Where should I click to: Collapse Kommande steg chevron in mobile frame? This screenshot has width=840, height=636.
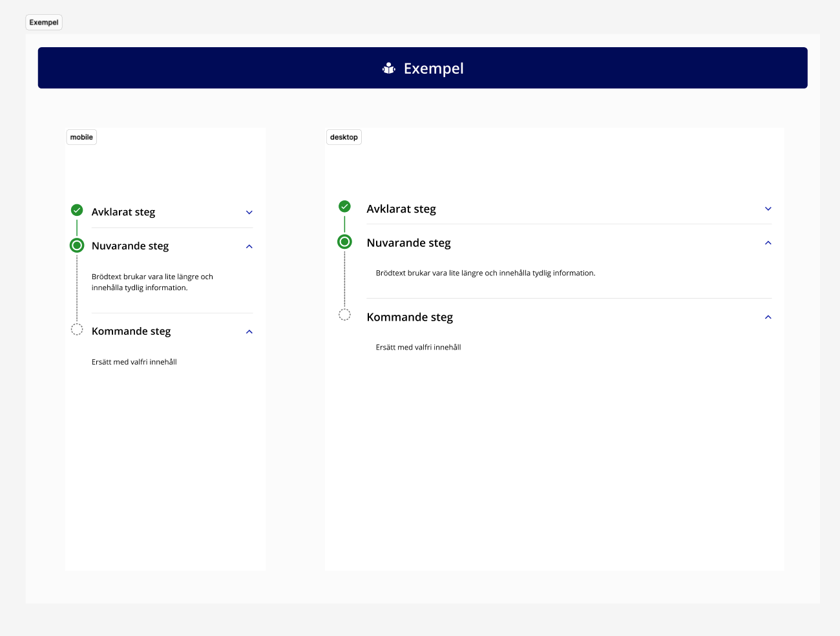click(x=249, y=332)
